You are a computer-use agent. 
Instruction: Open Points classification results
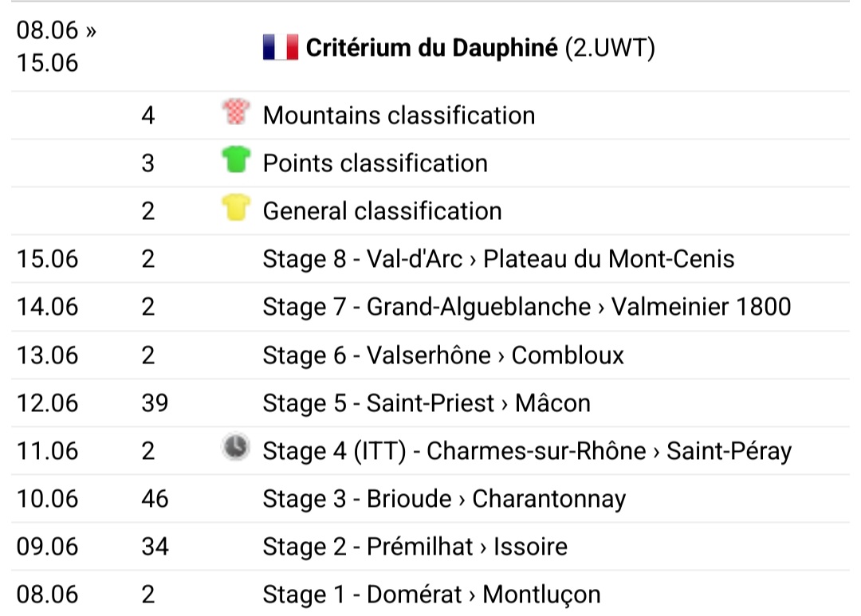(375, 163)
